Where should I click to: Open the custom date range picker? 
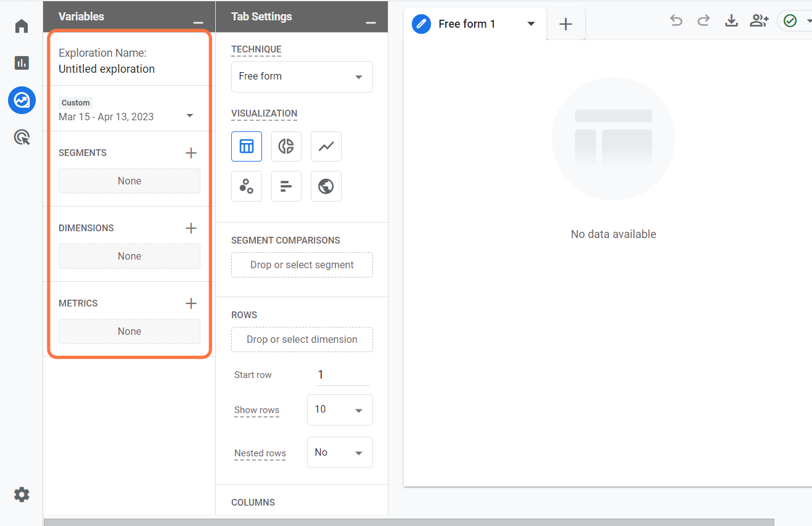(127, 116)
